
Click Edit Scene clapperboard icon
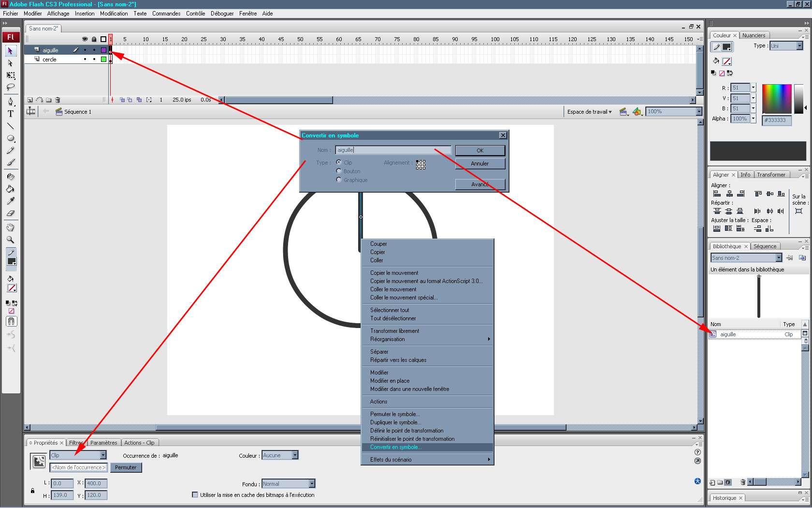click(623, 112)
